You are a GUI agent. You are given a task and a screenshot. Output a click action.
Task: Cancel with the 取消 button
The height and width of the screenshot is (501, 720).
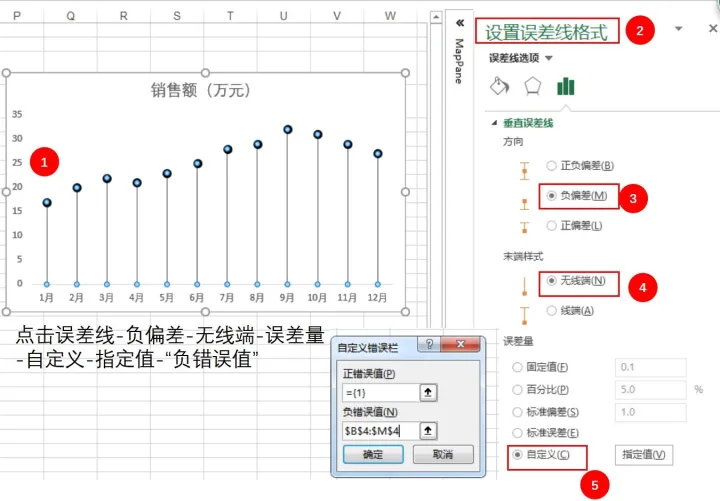tap(443, 454)
